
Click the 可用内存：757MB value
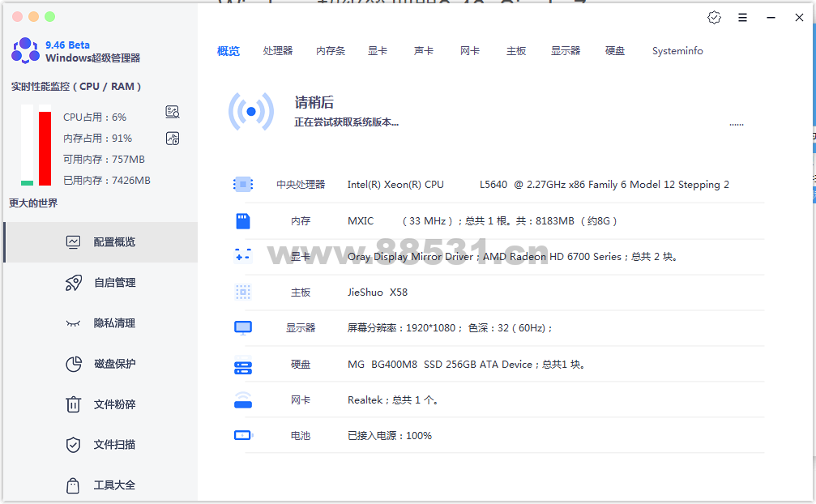[104, 159]
